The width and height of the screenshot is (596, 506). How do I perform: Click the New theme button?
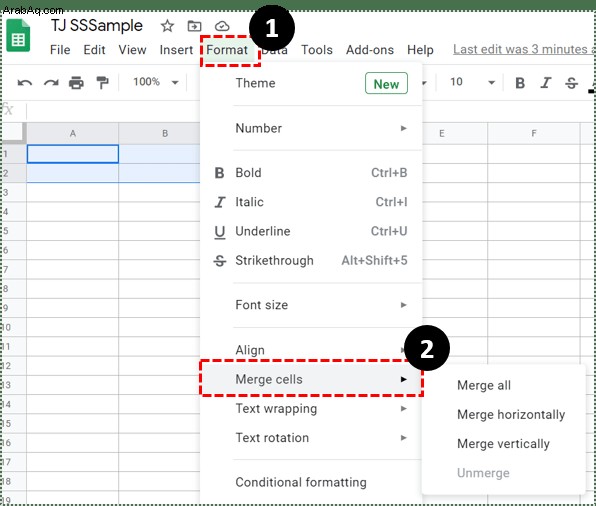tap(386, 83)
